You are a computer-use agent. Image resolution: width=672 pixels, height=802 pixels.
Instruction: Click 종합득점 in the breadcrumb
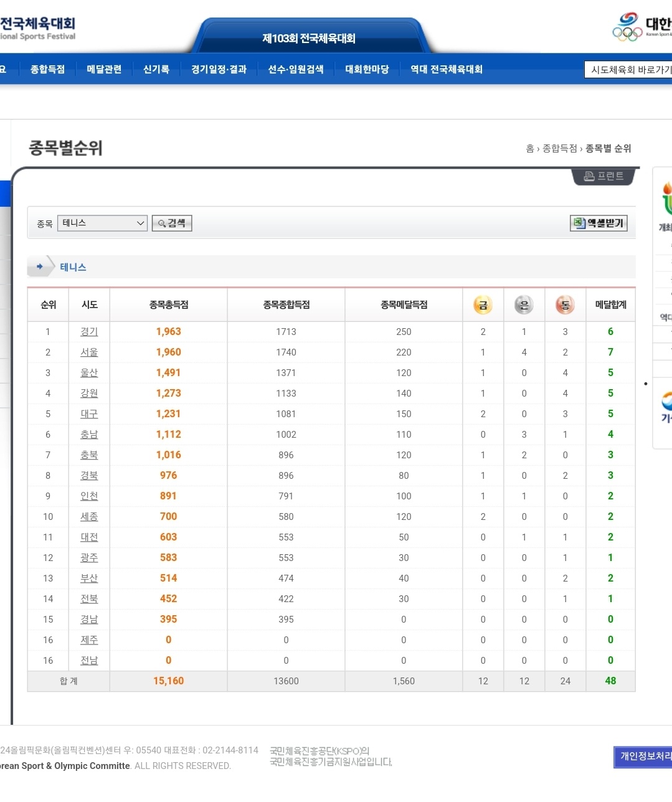tap(559, 148)
